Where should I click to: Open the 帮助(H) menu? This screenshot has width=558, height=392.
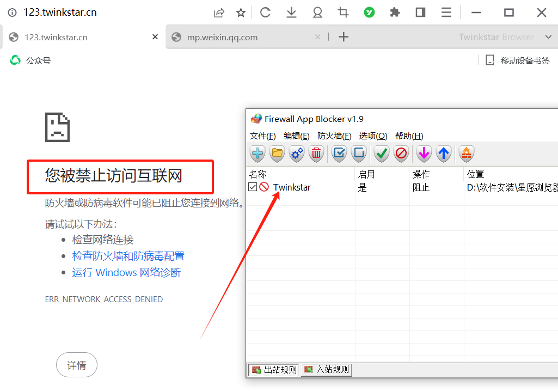(409, 136)
